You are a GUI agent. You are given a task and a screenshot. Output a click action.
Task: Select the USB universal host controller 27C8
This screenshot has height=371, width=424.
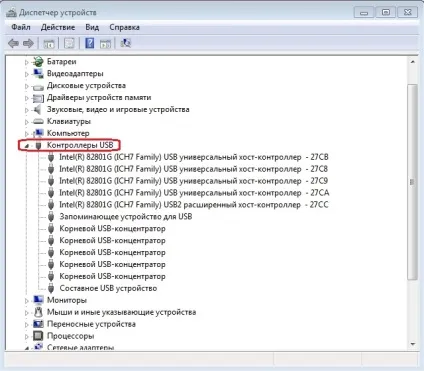(x=193, y=169)
